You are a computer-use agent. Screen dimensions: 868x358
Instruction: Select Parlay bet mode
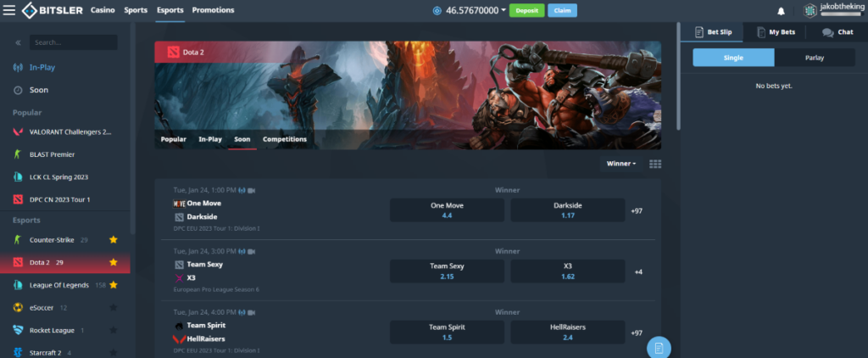(x=815, y=58)
